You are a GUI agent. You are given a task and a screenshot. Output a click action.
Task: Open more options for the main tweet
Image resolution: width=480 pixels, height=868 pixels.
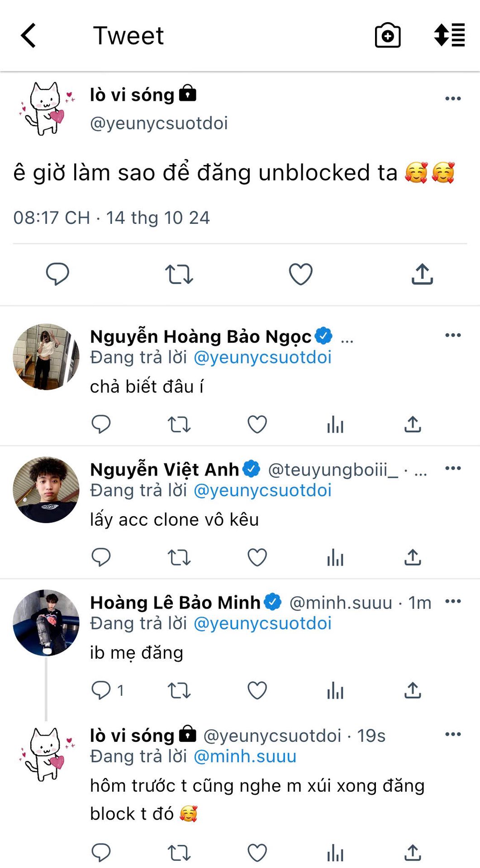(453, 99)
